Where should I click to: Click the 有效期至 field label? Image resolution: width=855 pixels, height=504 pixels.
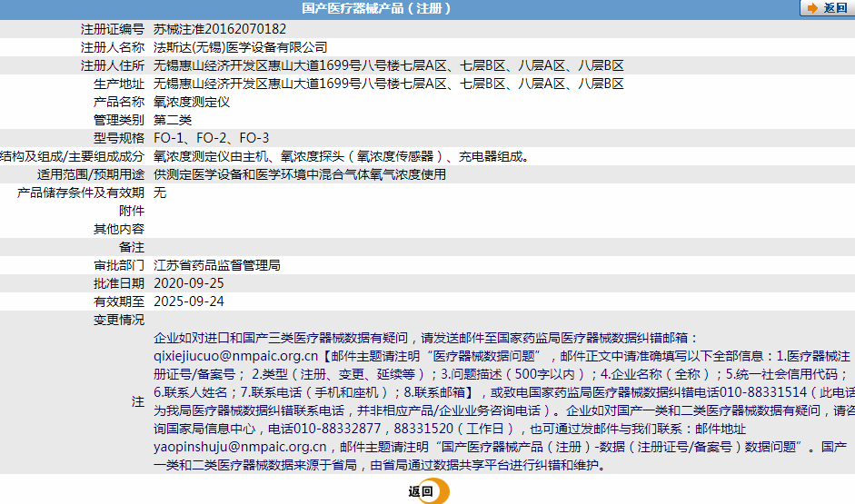coord(119,301)
